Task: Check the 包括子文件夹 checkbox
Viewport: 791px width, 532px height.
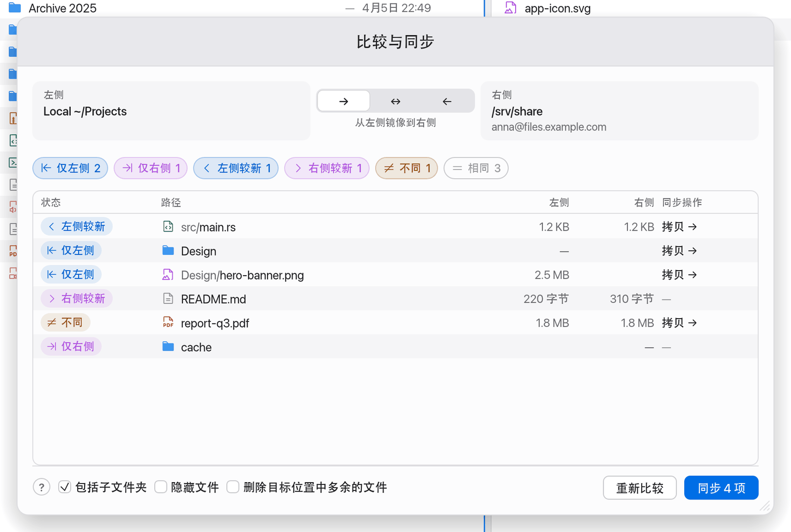Action: click(x=65, y=487)
